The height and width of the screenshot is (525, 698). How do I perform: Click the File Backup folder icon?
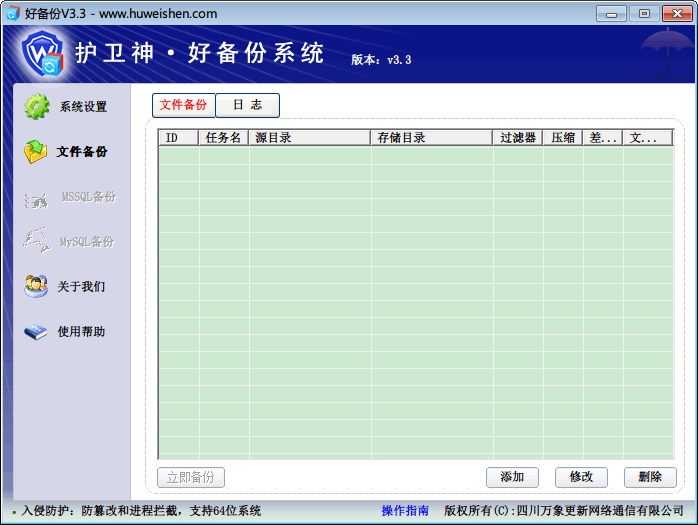[36, 152]
